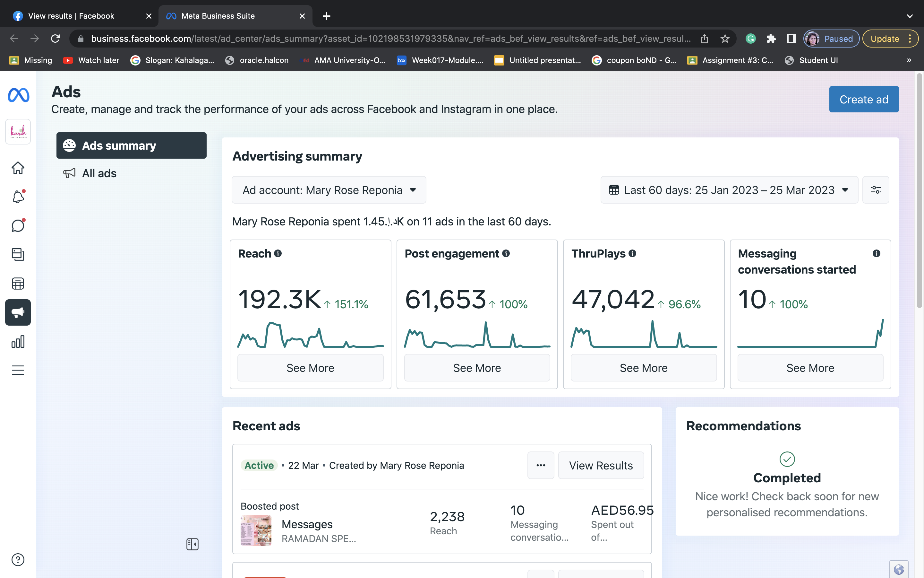Open Student UI bookmark
Viewport: 924px width, 578px height.
[811, 60]
